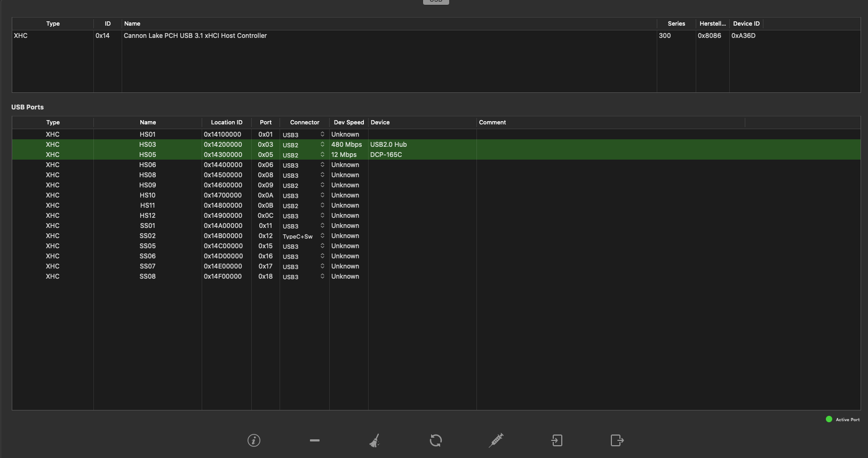Sort USB ports by Location ID column
The height and width of the screenshot is (458, 868).
coord(226,122)
